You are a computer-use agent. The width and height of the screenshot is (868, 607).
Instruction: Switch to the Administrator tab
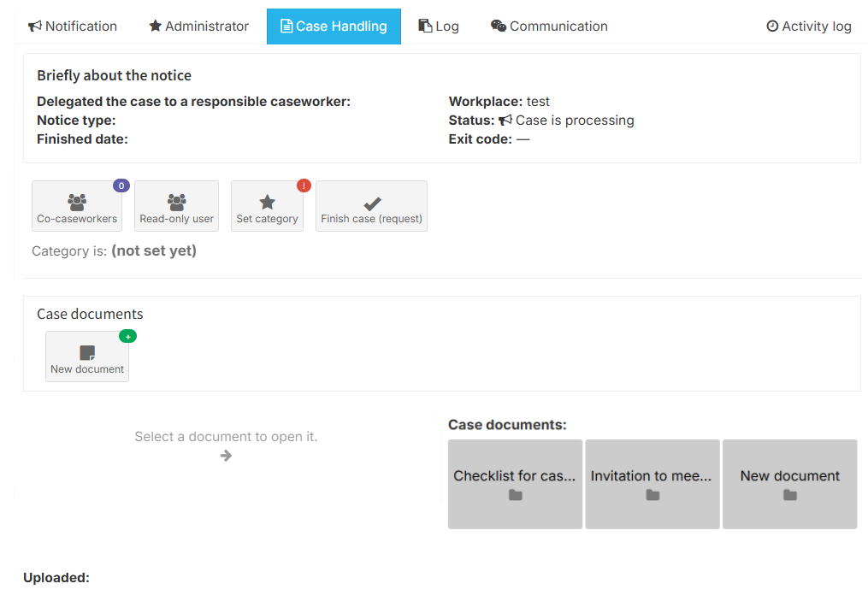198,27
